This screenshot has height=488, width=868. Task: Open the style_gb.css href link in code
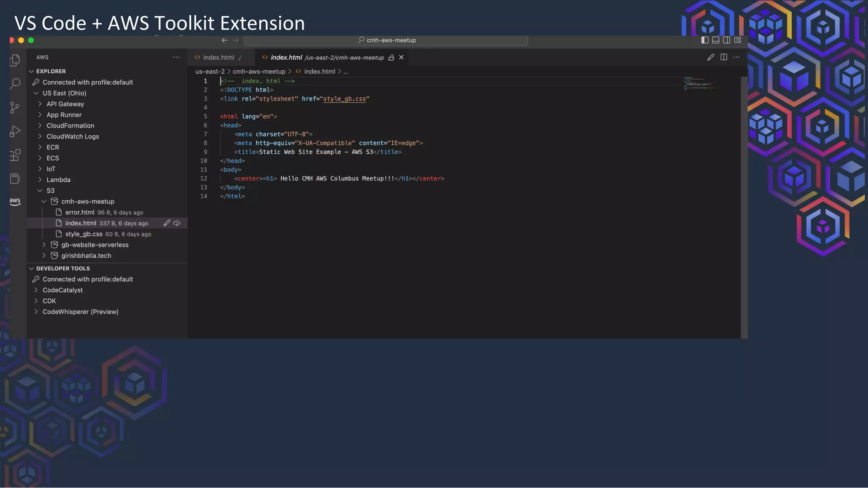[x=344, y=99]
